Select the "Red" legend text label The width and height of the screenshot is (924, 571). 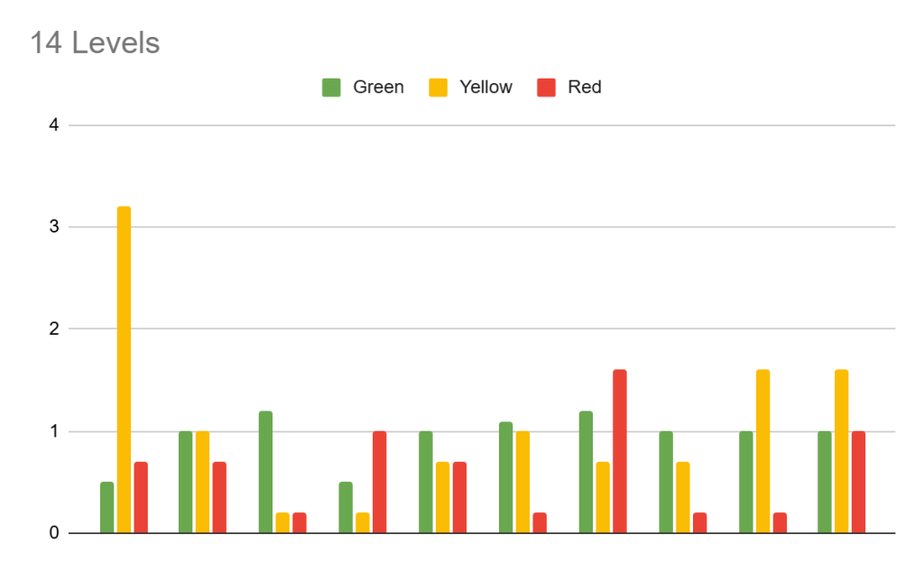coord(584,87)
